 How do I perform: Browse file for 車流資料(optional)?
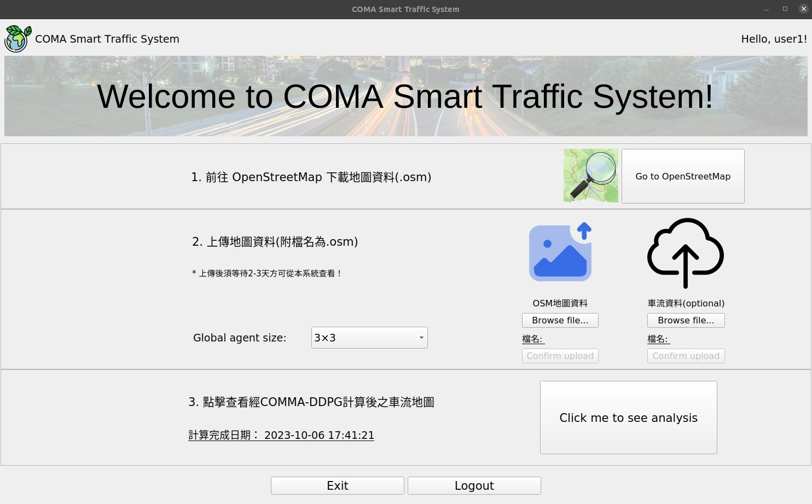coord(686,320)
